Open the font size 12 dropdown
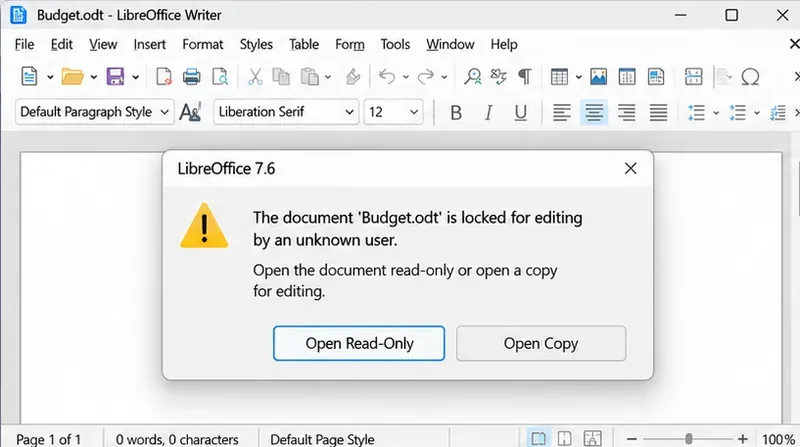The width and height of the screenshot is (800, 447). coord(414,112)
